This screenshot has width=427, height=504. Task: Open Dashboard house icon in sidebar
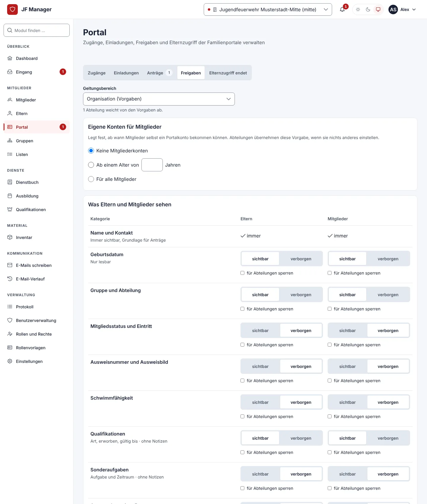click(x=10, y=58)
